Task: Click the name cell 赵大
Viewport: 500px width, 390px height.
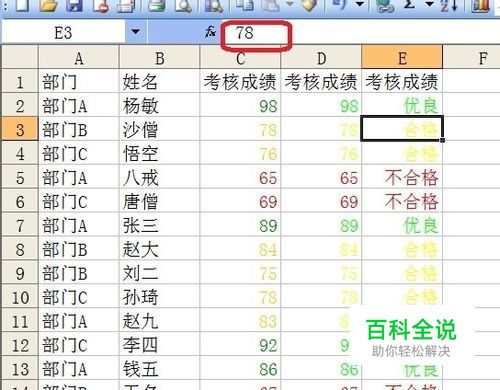Action: coord(160,249)
